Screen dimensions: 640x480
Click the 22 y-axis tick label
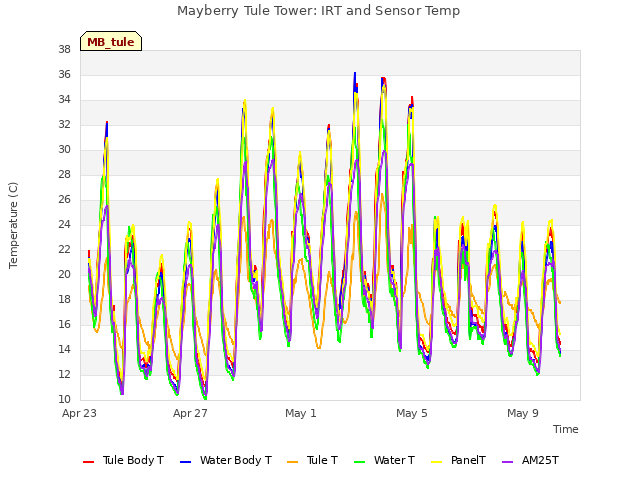point(64,249)
